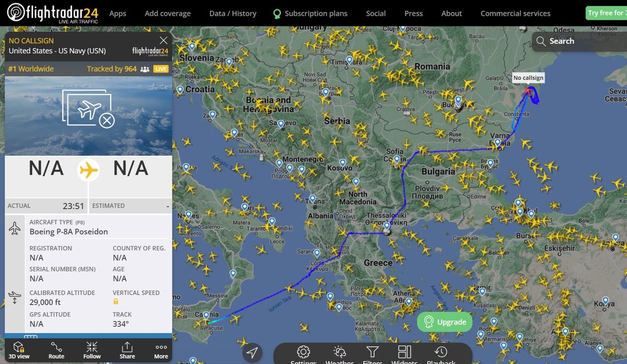Show the Route for this flight

coord(56,350)
